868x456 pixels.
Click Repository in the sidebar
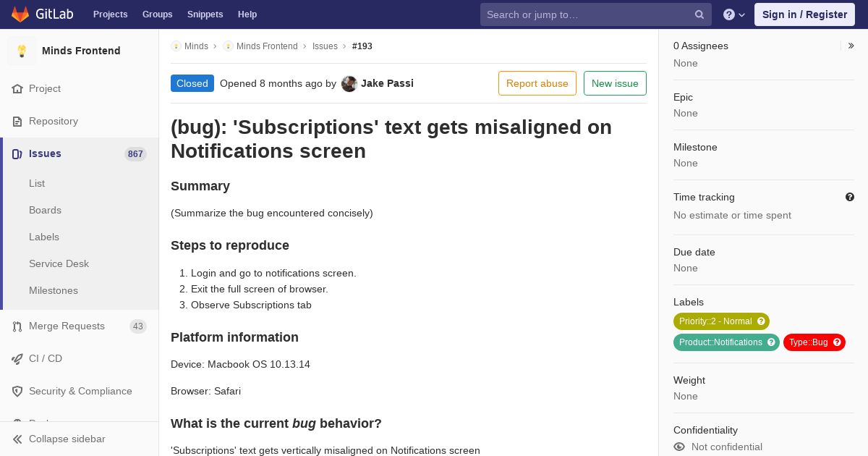(54, 121)
